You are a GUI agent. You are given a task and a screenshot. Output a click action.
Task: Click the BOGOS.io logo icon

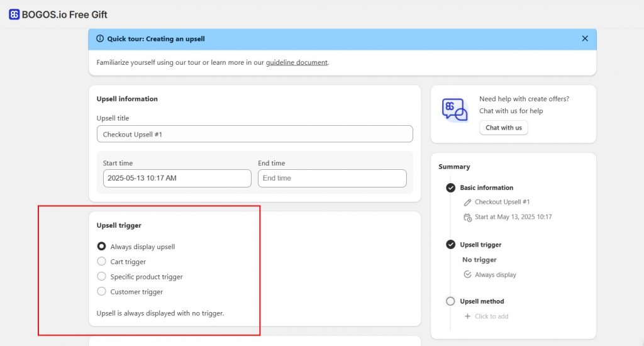[14, 14]
